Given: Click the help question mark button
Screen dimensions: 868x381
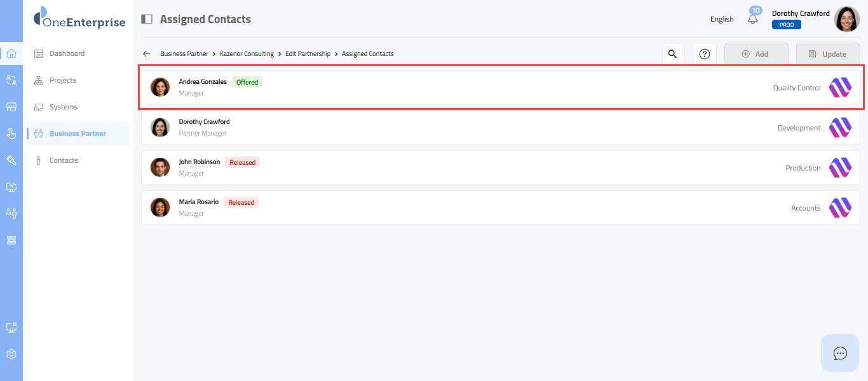Looking at the screenshot, I should click(704, 54).
